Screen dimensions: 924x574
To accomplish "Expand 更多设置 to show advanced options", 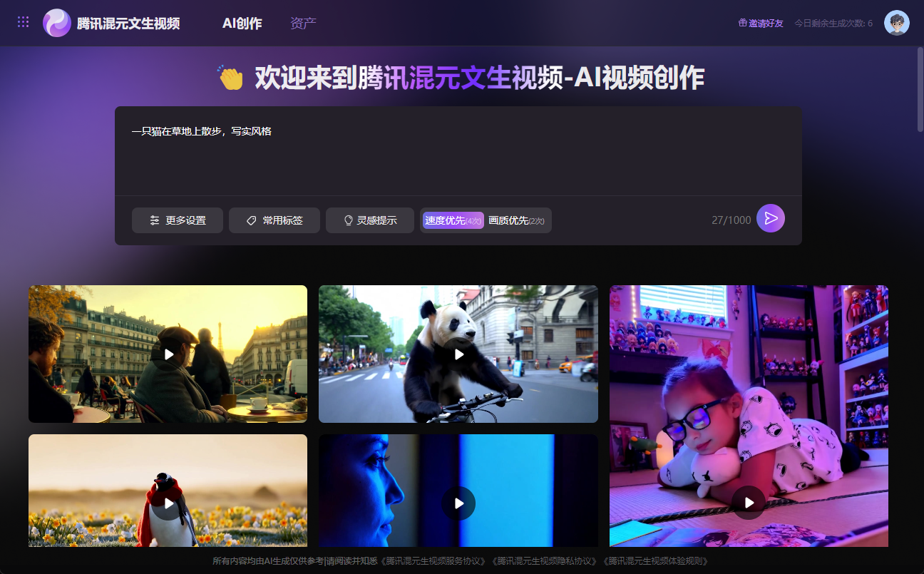I will tap(177, 220).
